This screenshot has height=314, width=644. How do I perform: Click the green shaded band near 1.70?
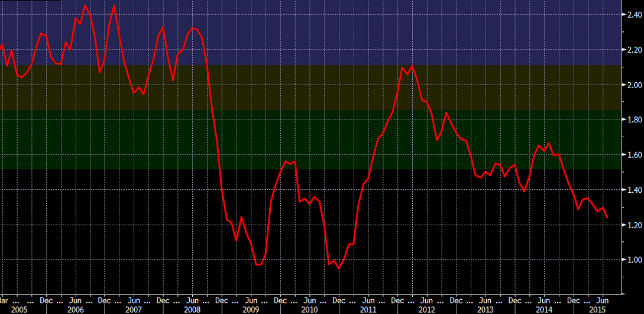(x=296, y=140)
